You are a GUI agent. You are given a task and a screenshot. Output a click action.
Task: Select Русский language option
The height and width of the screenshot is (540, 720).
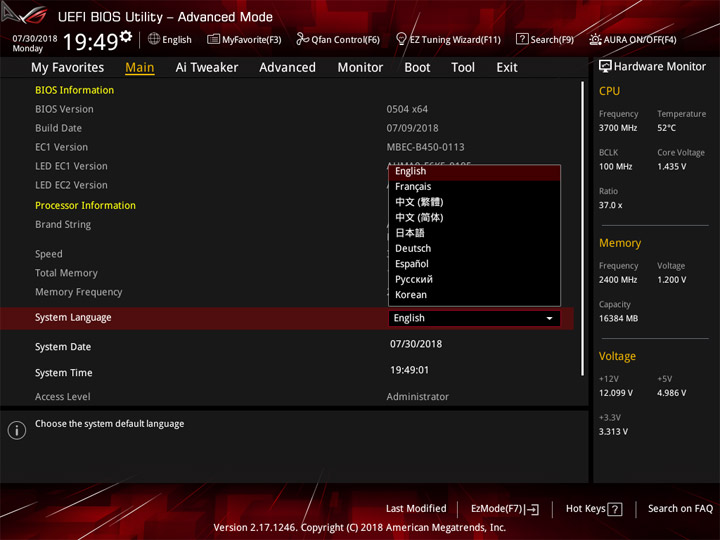coord(474,279)
